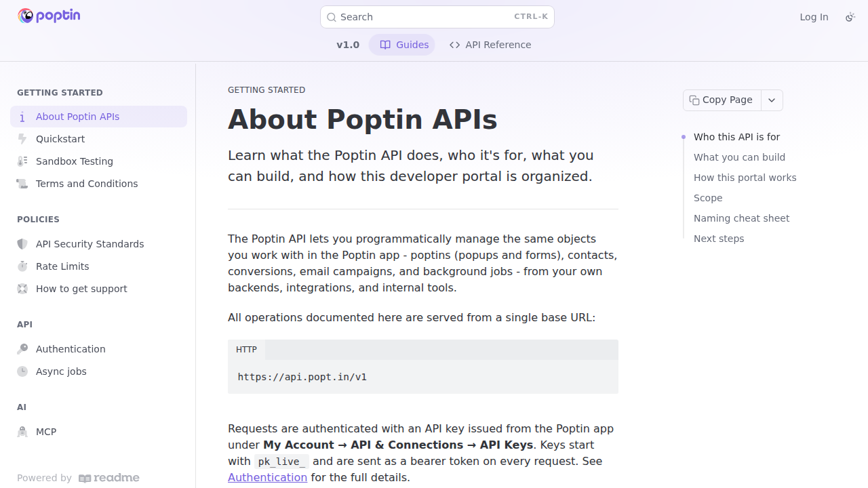
Task: Jump to Naming cheat sheet section
Action: pos(741,218)
